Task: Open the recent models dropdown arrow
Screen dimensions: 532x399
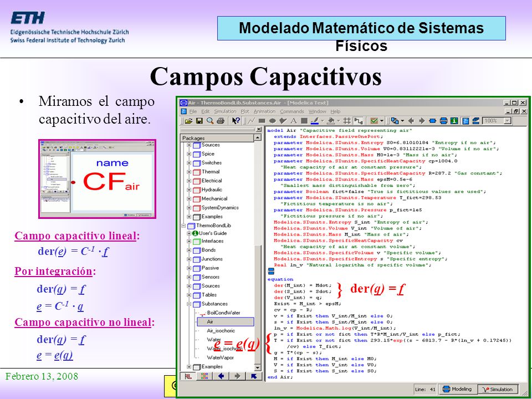Action: point(403,121)
